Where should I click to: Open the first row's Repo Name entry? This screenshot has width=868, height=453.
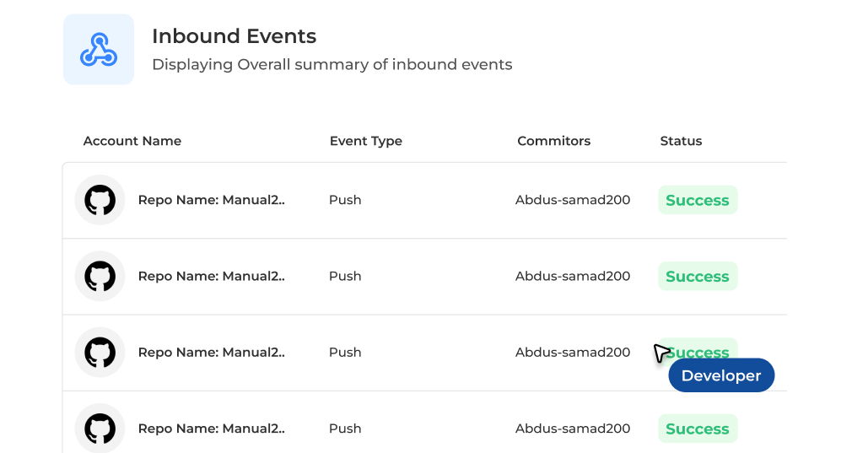(212, 201)
